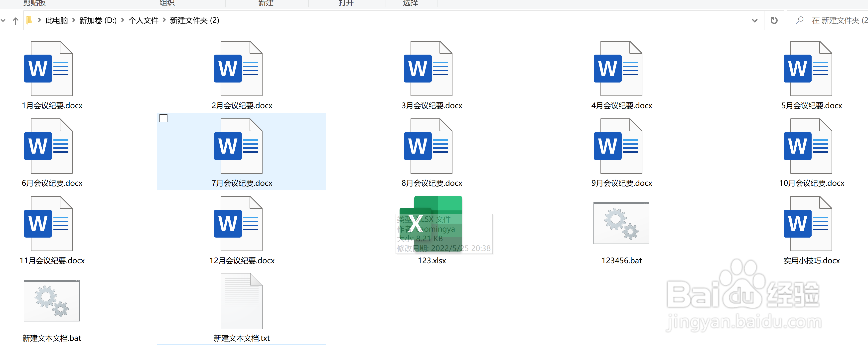868x351 pixels.
Task: Select the 新建文本文档.txt text file icon
Action: coord(241,301)
